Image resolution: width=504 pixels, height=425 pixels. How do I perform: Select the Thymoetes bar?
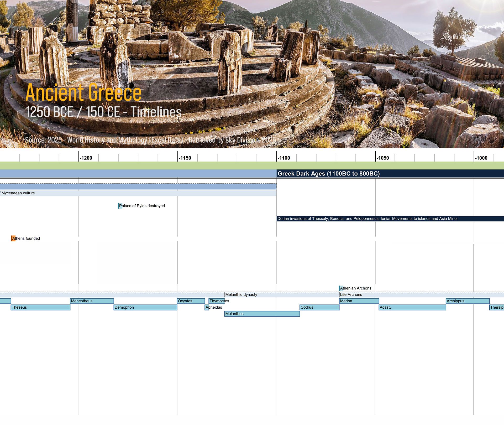(217, 301)
